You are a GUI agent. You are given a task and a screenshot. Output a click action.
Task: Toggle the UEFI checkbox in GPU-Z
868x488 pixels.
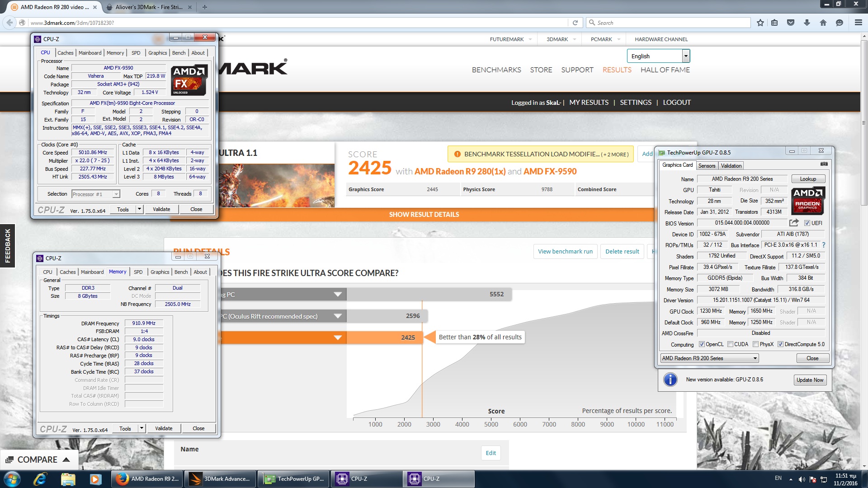(x=807, y=223)
